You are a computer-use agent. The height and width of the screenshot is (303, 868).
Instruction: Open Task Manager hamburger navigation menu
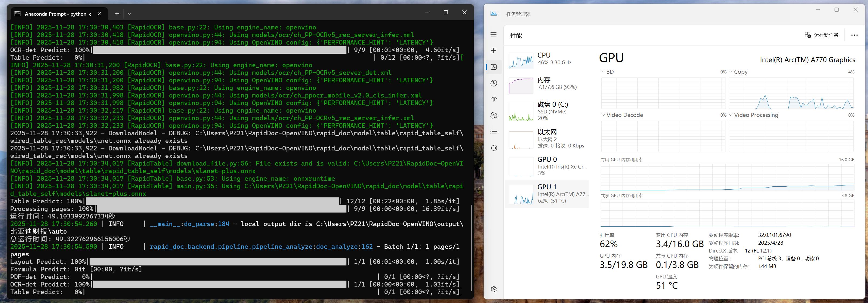494,34
